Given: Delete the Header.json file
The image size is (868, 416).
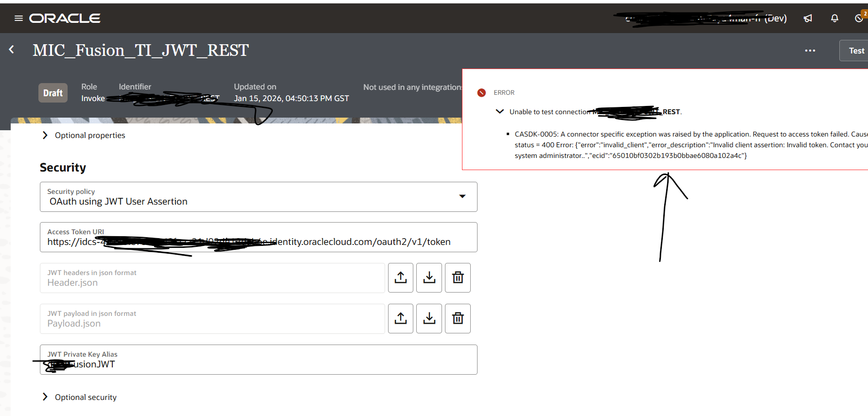Looking at the screenshot, I should pyautogui.click(x=458, y=277).
